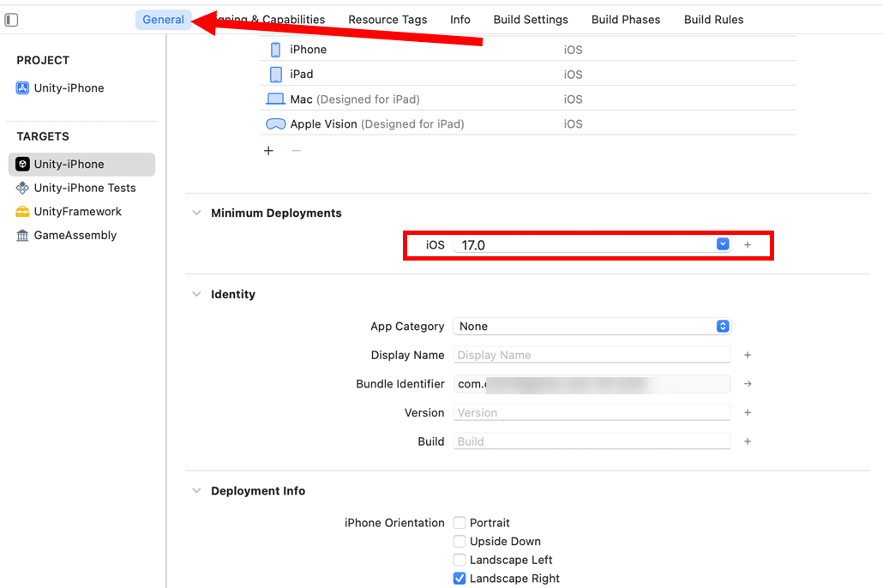Open the Info tab
Image resolution: width=883 pixels, height=588 pixels.
460,20
